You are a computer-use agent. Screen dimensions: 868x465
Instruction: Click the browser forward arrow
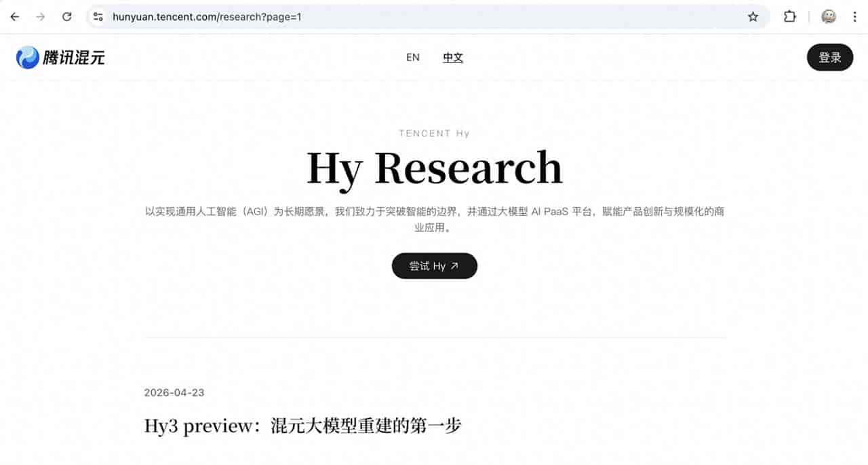41,17
